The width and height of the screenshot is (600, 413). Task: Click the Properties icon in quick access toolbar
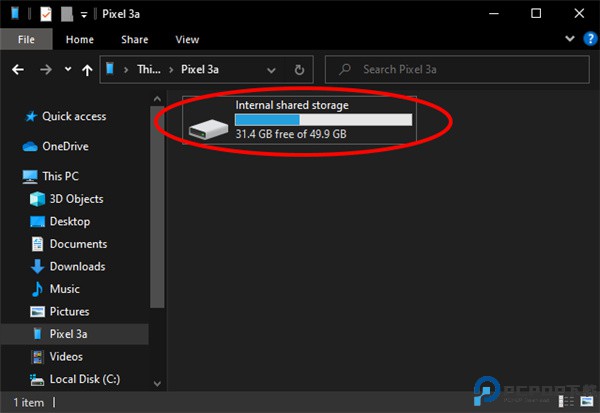coord(46,14)
